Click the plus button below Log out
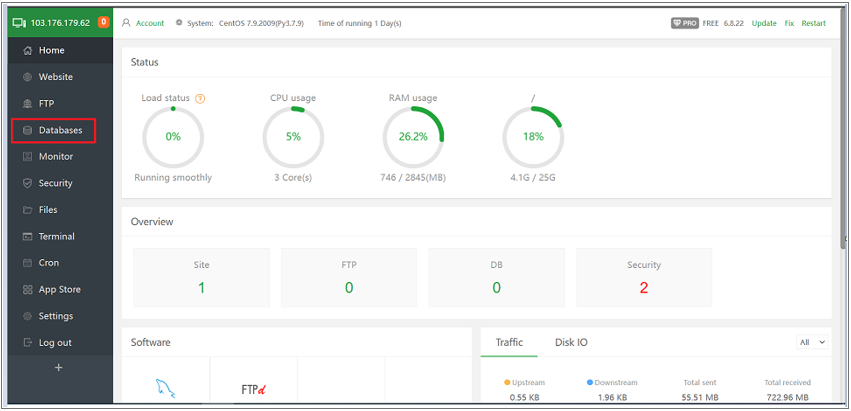 (x=59, y=368)
